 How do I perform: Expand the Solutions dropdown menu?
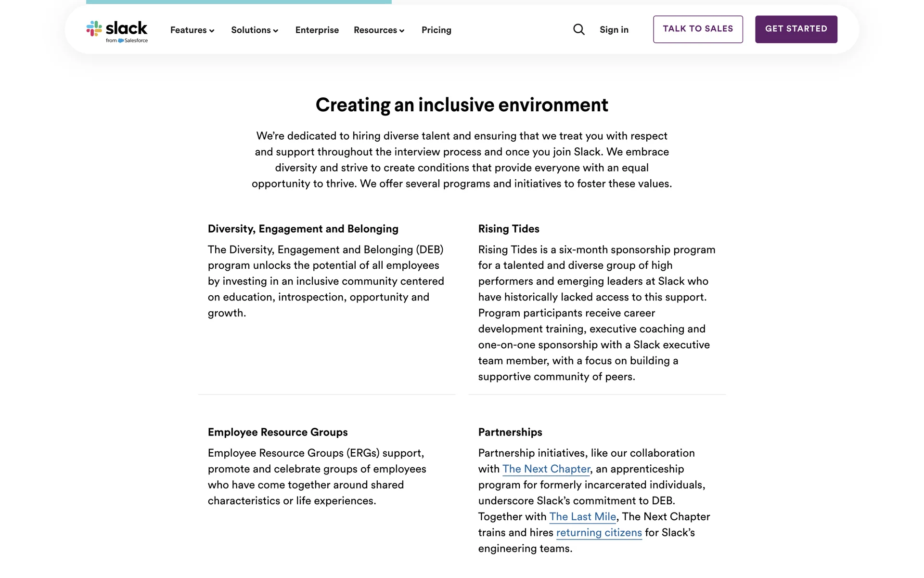click(x=255, y=30)
